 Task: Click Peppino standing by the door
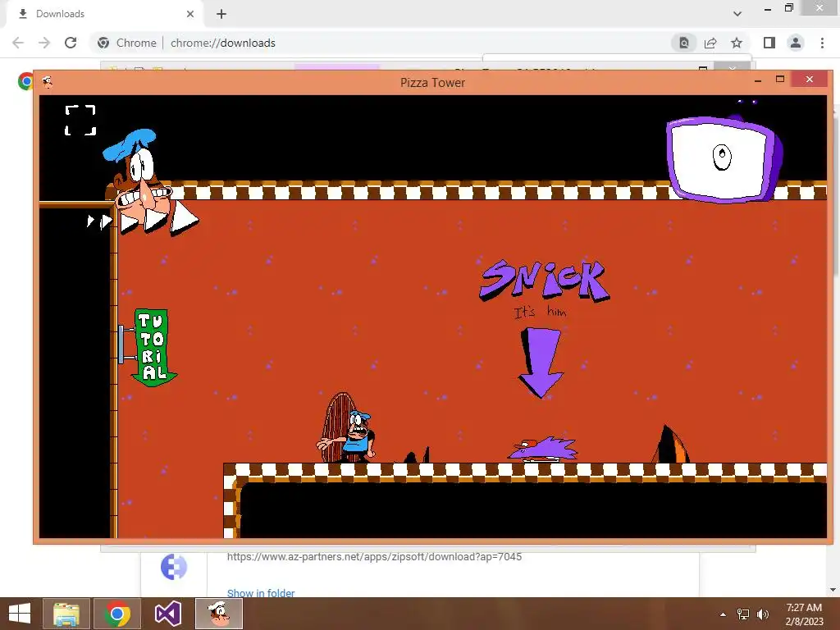[x=354, y=436]
